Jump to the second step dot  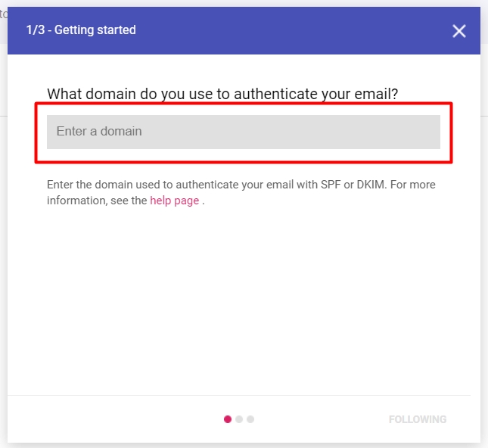(x=239, y=419)
